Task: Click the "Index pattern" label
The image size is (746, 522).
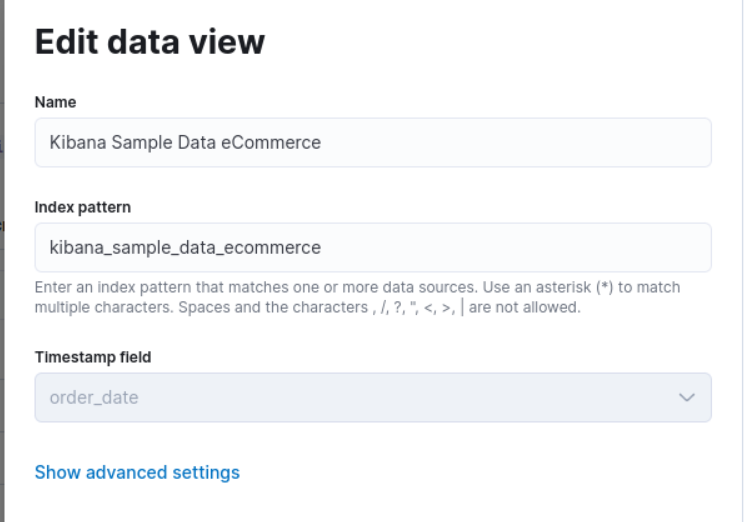Action: click(83, 207)
